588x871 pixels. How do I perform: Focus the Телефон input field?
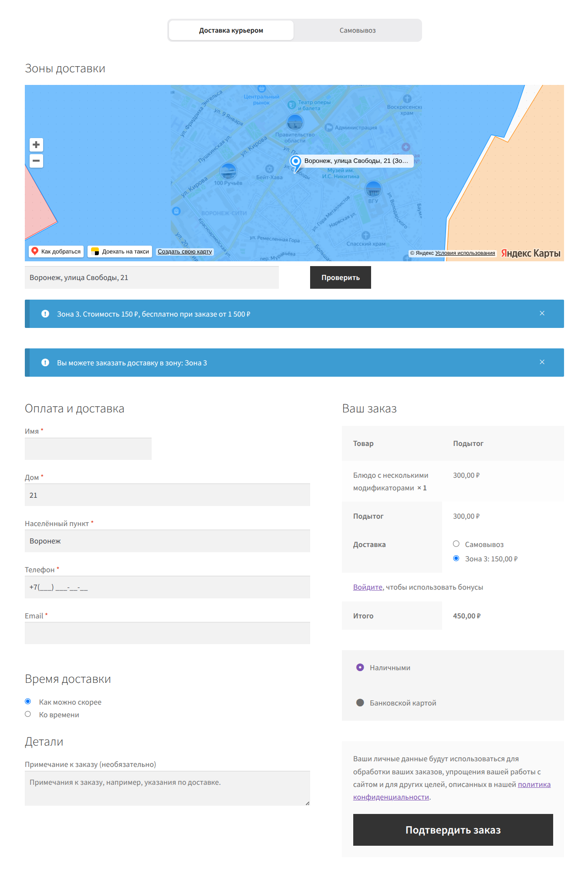pyautogui.click(x=167, y=587)
